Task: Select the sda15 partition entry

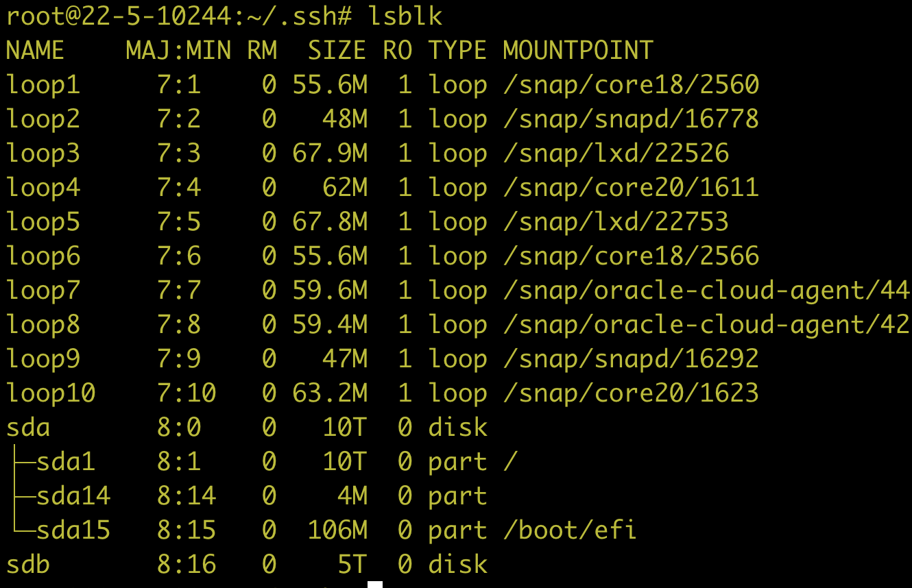Action: [73, 530]
